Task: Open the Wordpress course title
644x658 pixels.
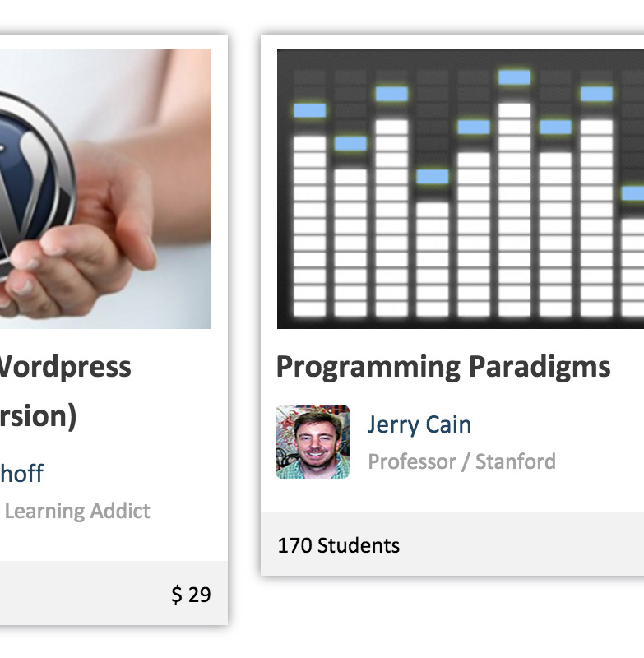Action: [x=65, y=367]
